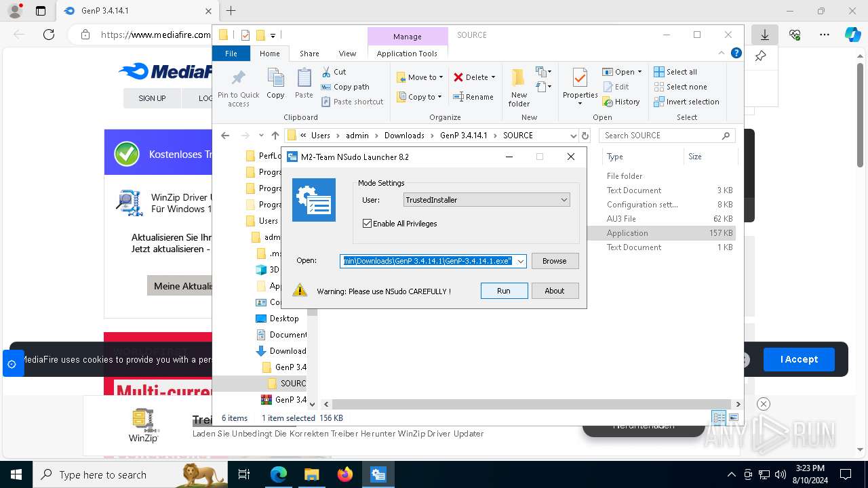Click the Pin to Quick access icon
Image resolution: width=868 pixels, height=488 pixels.
238,87
